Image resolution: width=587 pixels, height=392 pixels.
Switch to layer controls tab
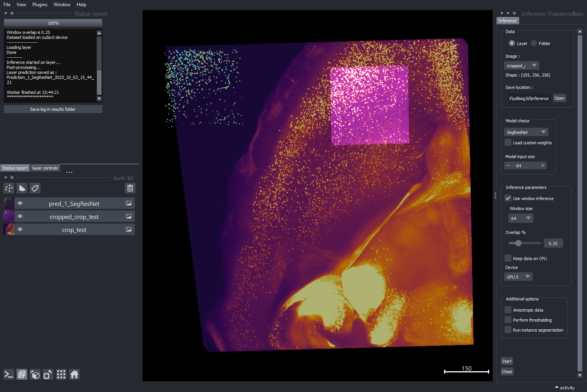(45, 168)
